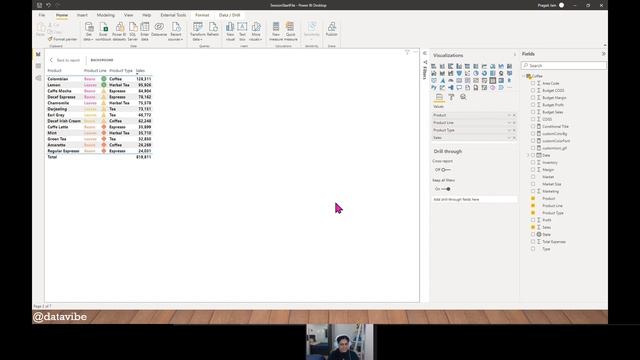Switch to Data view in left sidebar
Viewport: 640px width, 360px height.
click(38, 66)
